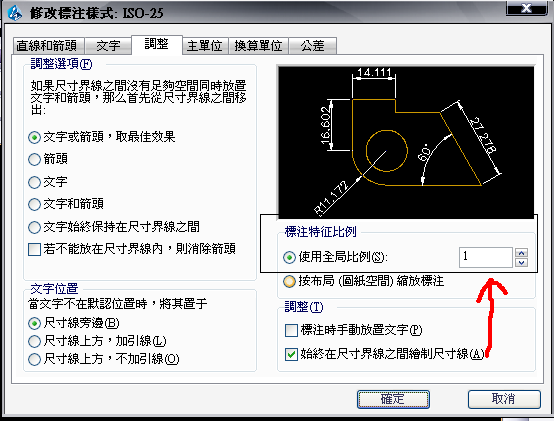554x421 pixels.
Task: Open the 文字 tab
Action: coord(108,46)
